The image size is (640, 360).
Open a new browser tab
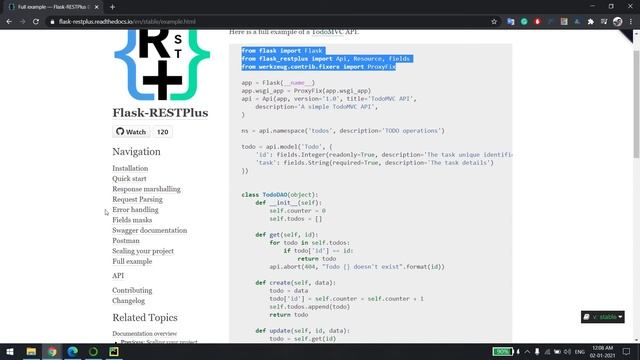(x=112, y=7)
